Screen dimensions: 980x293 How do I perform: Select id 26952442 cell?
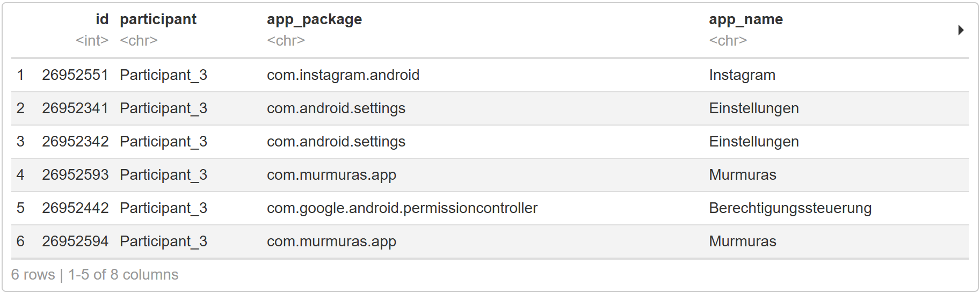[x=75, y=208]
